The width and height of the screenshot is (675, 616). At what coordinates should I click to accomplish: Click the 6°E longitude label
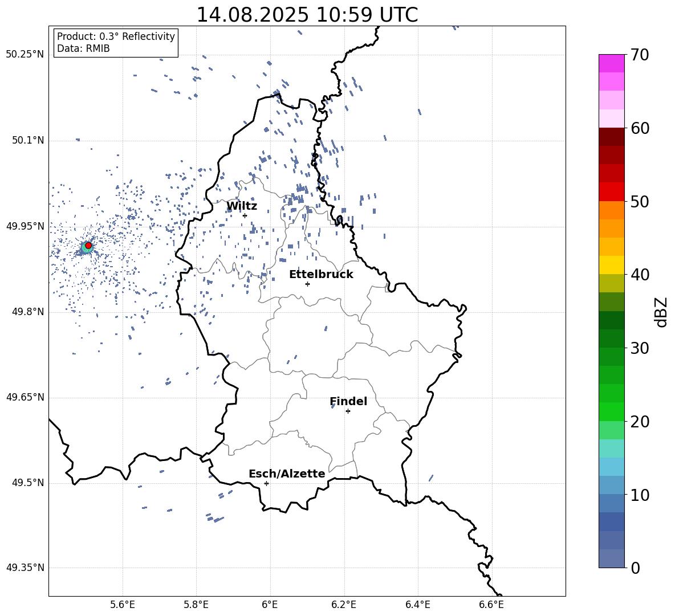[270, 605]
